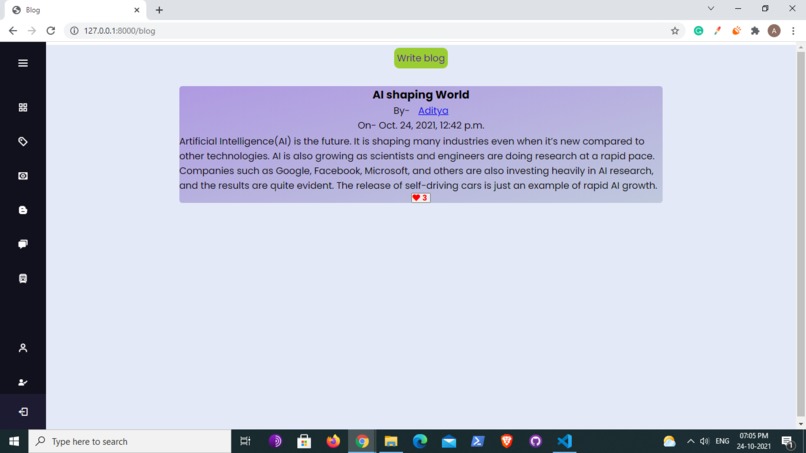
Task: Go back in browser history
Action: (x=13, y=31)
